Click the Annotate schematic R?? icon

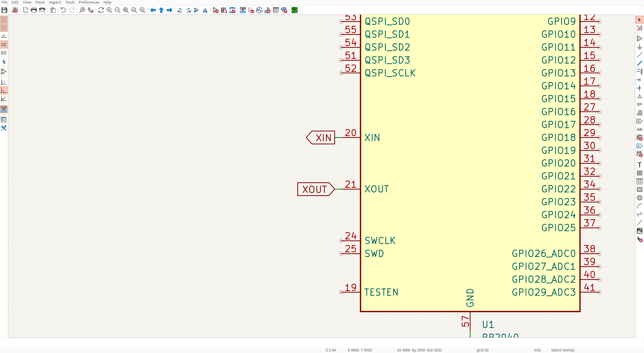click(x=243, y=10)
